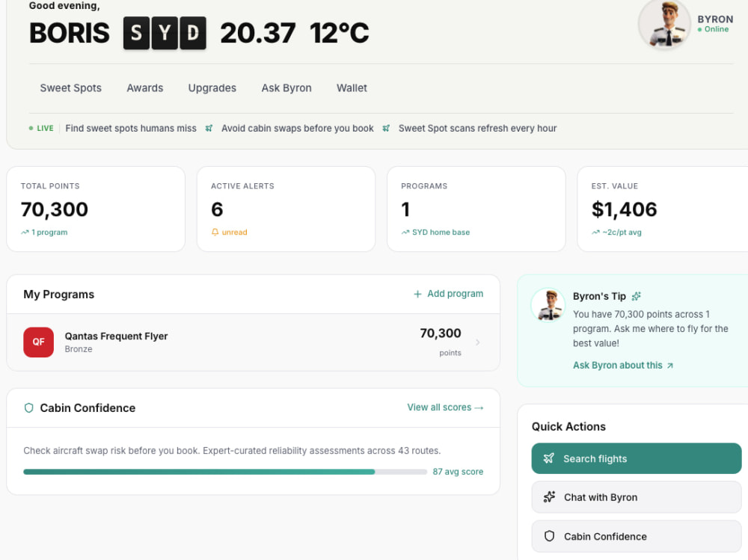Click the sparkle icon beside Byron's Tip

pyautogui.click(x=636, y=296)
